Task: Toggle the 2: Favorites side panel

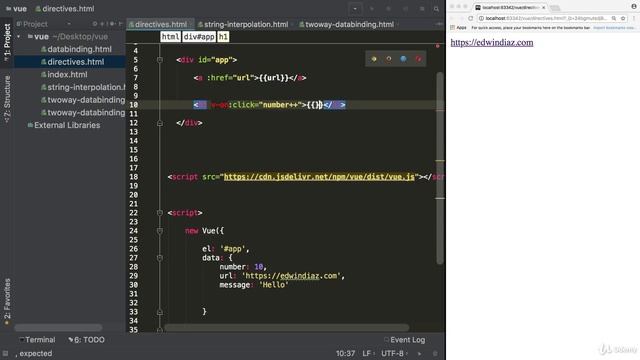Action: pos(7,302)
